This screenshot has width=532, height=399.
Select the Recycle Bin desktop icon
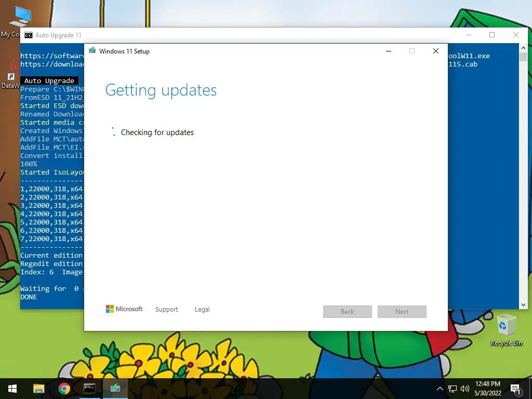pyautogui.click(x=506, y=330)
